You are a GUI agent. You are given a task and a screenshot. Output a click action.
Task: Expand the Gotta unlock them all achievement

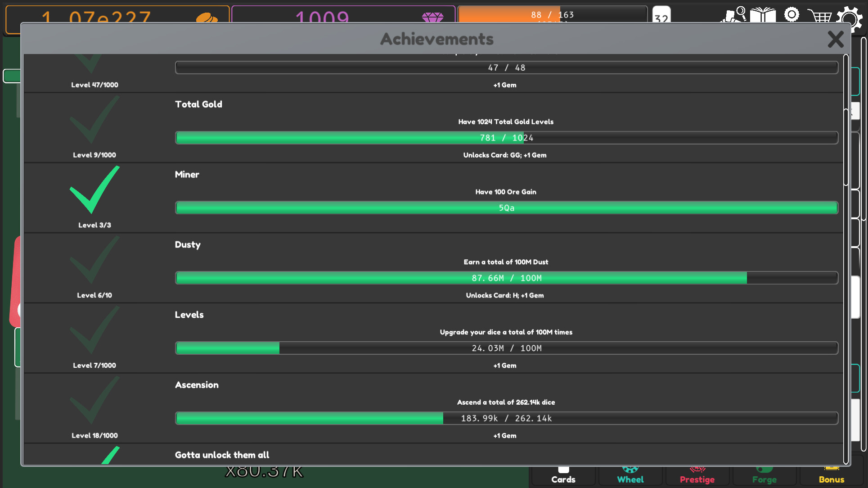[222, 455]
